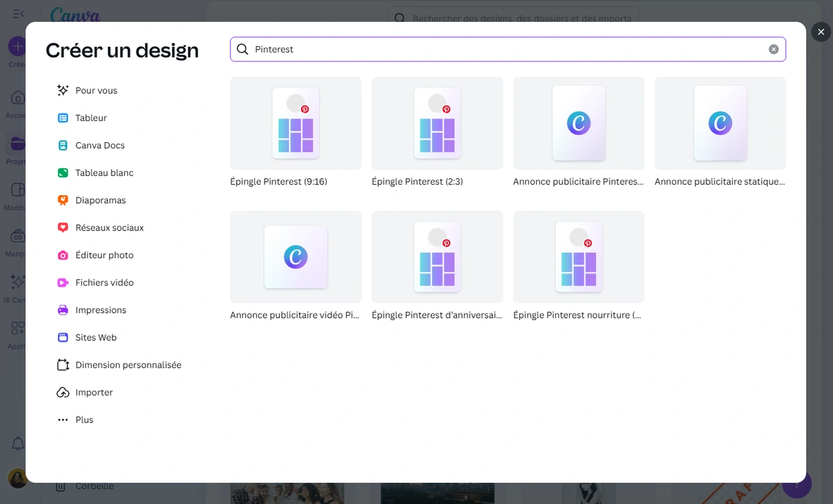
Task: Open the notifications bell
Action: 17,443
